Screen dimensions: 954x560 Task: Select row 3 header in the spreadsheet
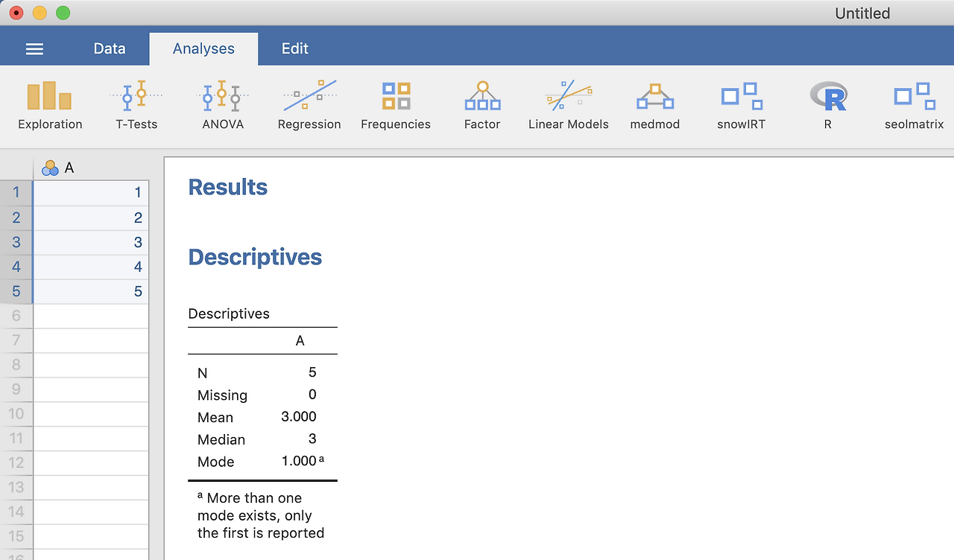point(16,242)
